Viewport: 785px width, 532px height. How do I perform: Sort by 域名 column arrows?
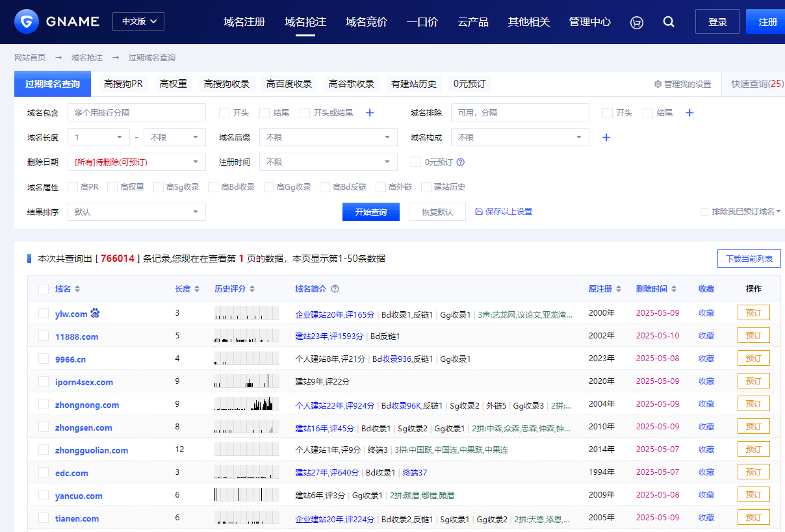pyautogui.click(x=77, y=289)
